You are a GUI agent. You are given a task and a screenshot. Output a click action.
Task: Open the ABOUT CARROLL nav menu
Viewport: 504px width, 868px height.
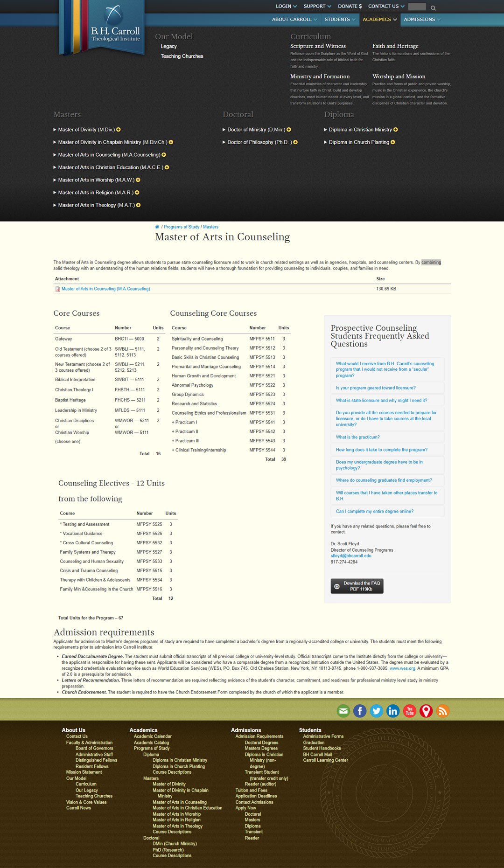coord(294,20)
